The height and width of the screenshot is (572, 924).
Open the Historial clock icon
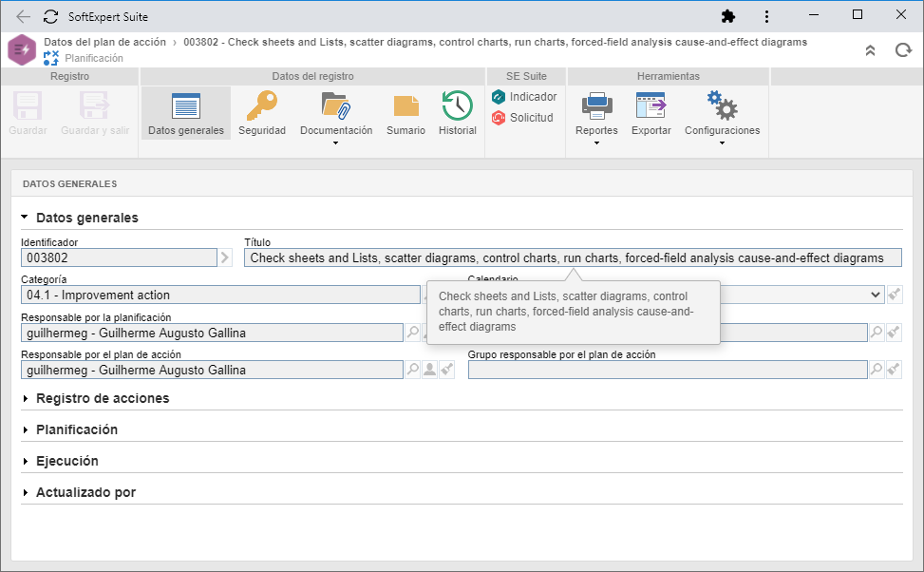(458, 106)
